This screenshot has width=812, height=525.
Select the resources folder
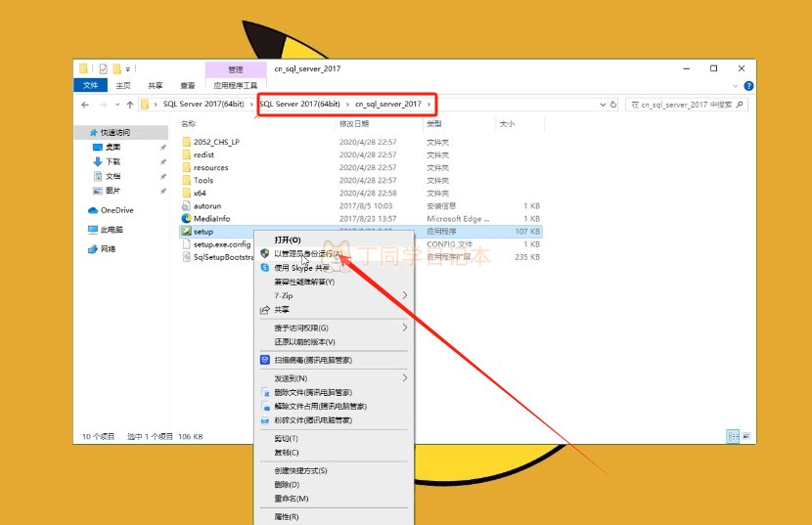[210, 168]
